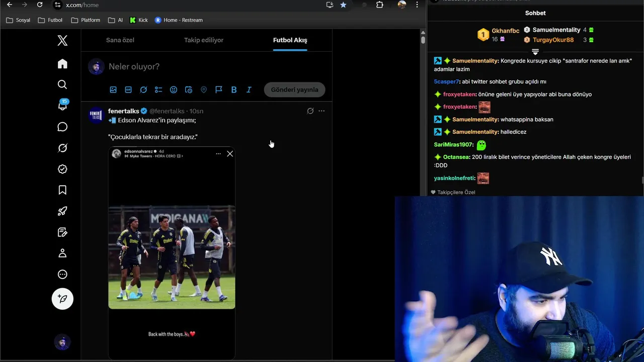
Task: Collapse the chat leaderboard arrow
Action: 535,52
